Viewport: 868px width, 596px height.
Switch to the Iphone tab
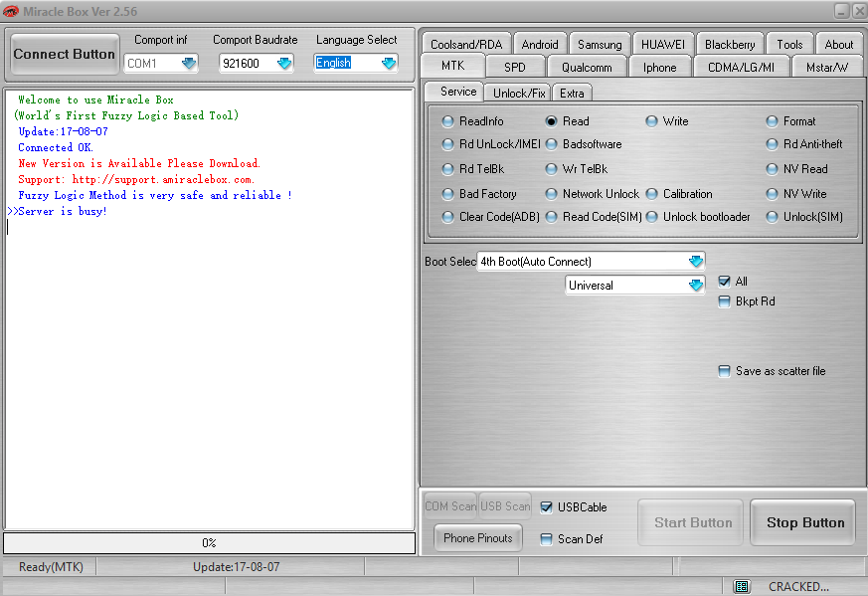coord(659,67)
